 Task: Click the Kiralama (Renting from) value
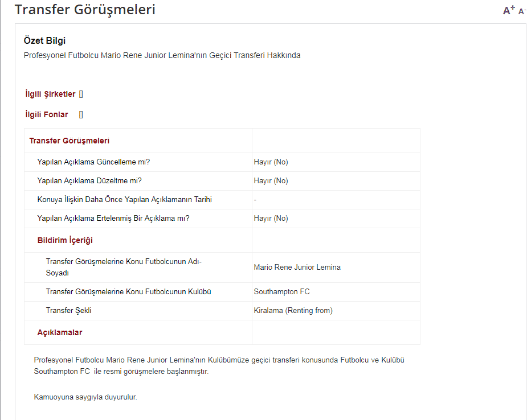(x=293, y=311)
